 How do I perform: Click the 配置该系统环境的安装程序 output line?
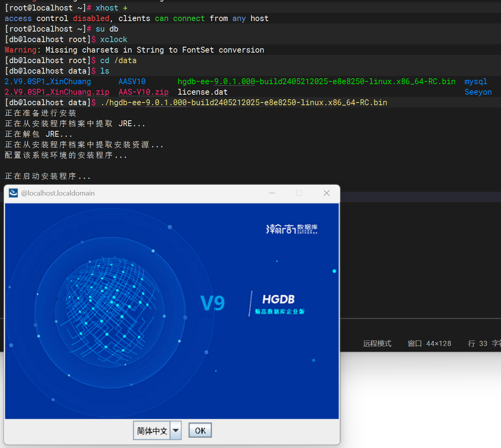coord(66,155)
